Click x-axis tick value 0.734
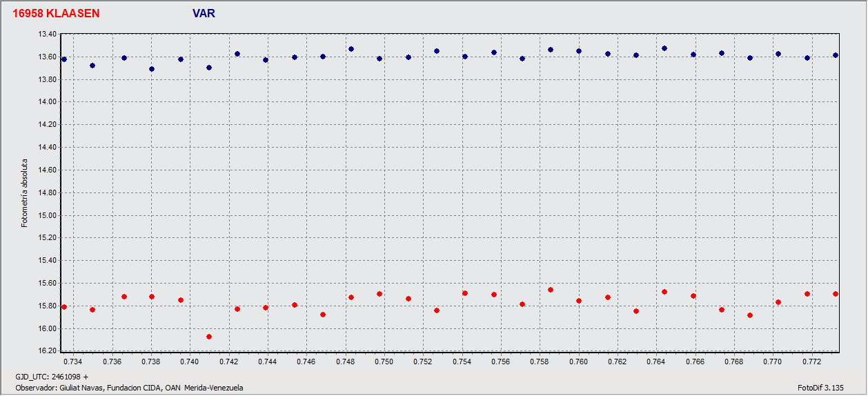Screen dimensions: 868x396 72,362
